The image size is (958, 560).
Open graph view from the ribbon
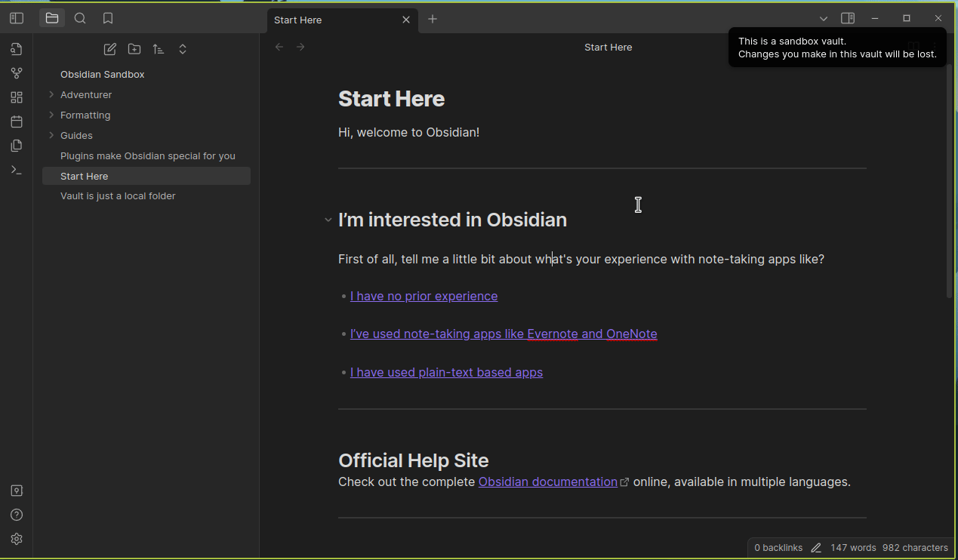17,73
